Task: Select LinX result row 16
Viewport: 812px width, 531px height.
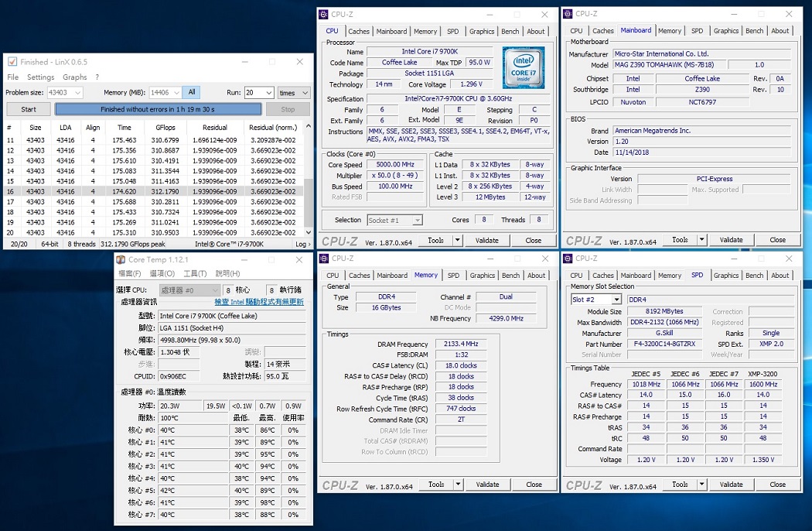Action: [154, 191]
